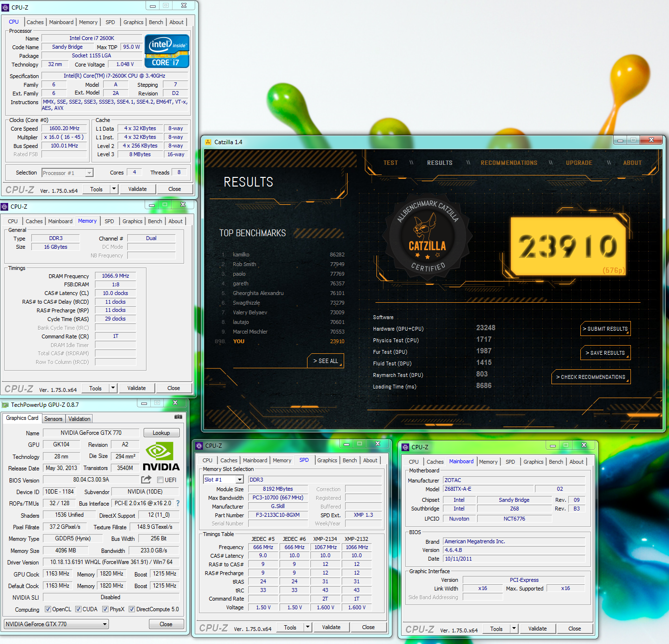Click SUBMIT RESULTS in Catzilla
Viewport: 669px width, 644px height.
605,329
